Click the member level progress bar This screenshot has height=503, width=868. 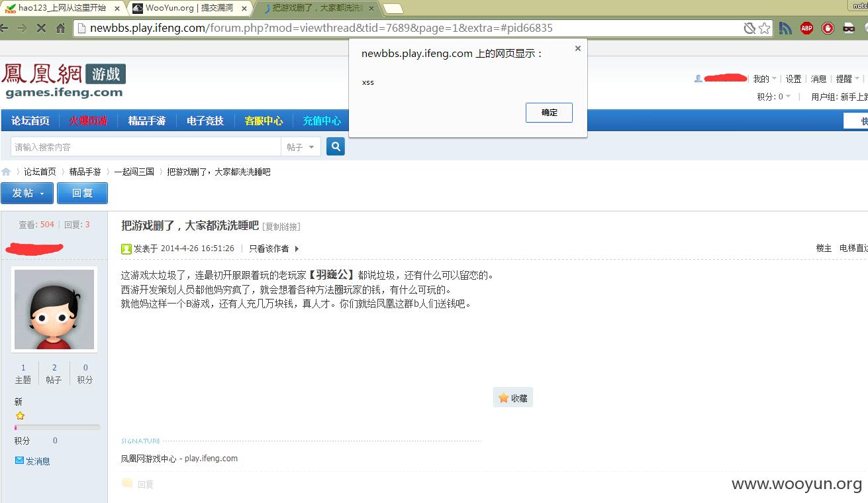pos(58,427)
